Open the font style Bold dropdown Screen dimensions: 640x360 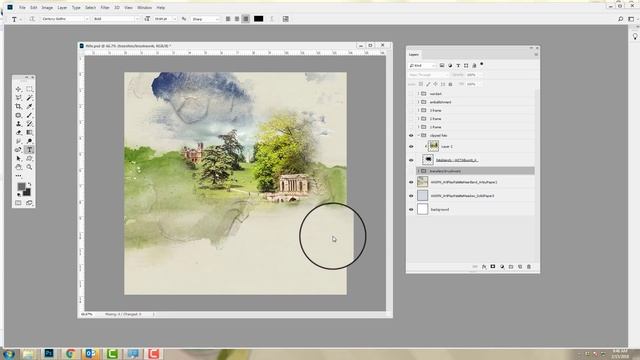click(x=116, y=19)
